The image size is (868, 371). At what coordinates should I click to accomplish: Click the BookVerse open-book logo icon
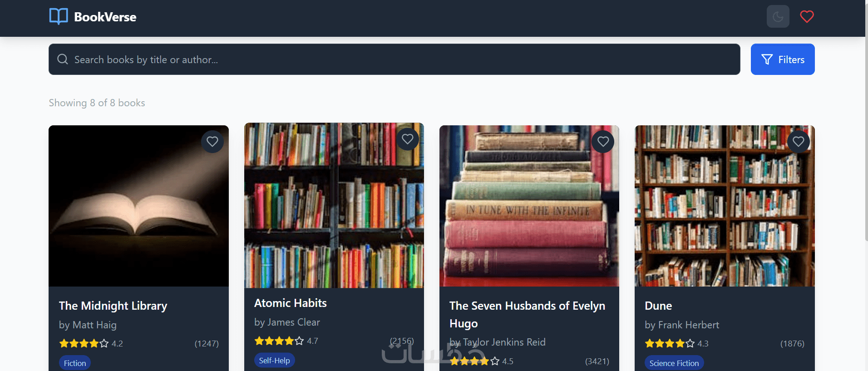click(59, 16)
